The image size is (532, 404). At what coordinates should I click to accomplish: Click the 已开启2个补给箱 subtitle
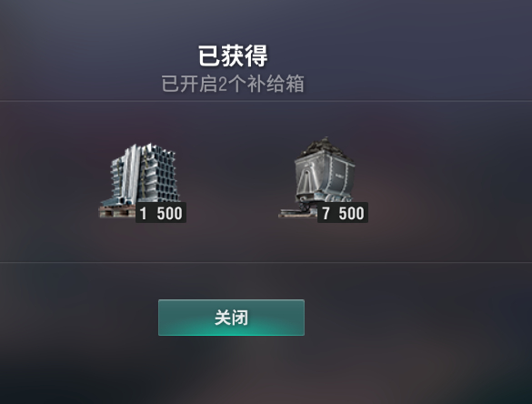(233, 84)
